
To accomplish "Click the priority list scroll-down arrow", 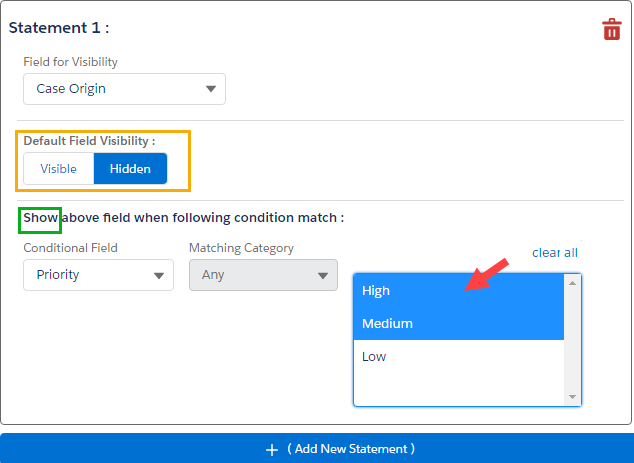I will [x=573, y=397].
